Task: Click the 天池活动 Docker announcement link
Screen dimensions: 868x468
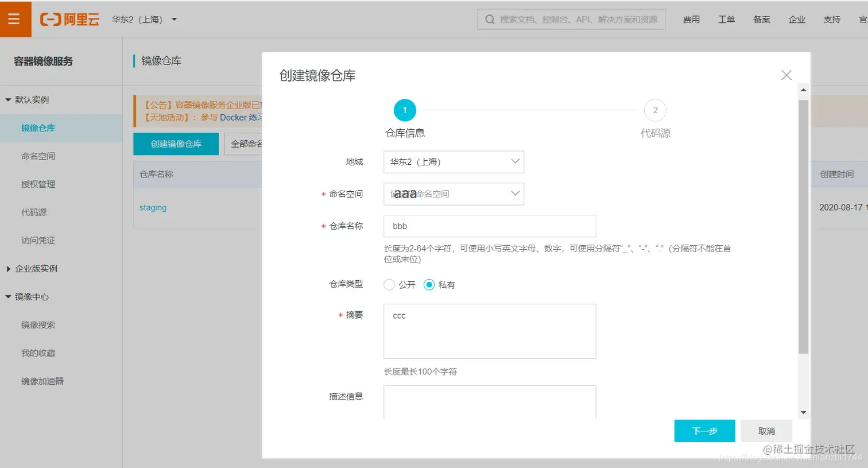Action: tap(240, 117)
